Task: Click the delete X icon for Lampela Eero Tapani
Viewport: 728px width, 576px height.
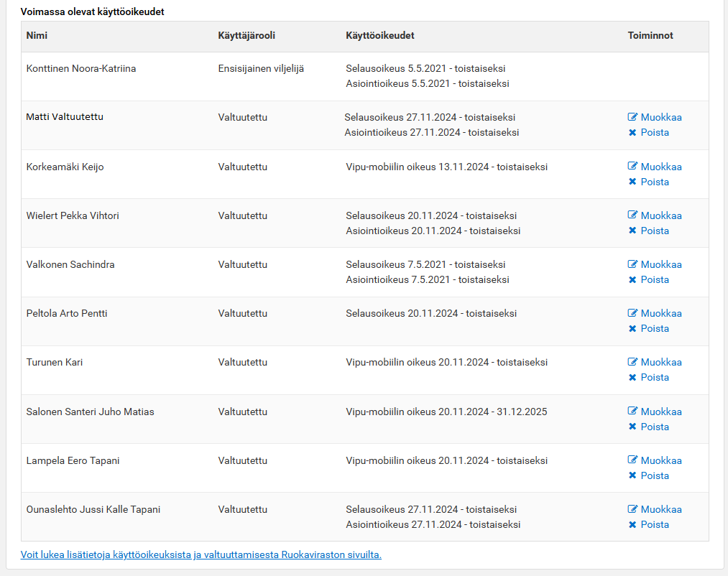Action: [x=632, y=475]
